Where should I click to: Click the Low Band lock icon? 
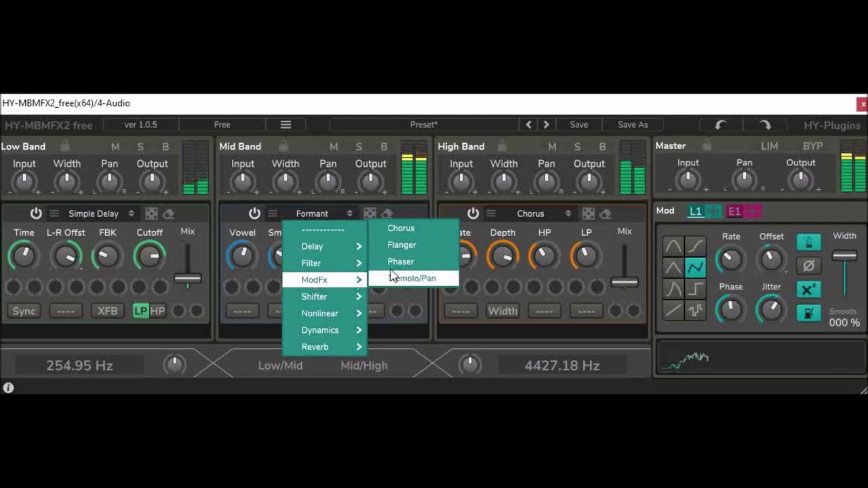click(64, 146)
